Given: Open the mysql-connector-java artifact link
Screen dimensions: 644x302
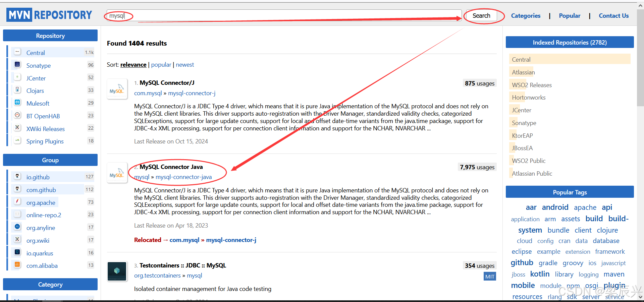Looking at the screenshot, I should (183, 177).
